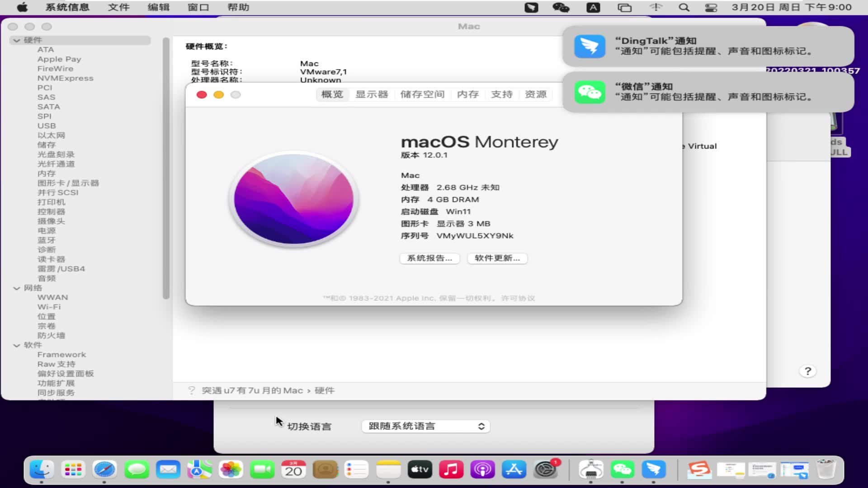Open Photos app in dock
The image size is (868, 488).
coord(231,470)
